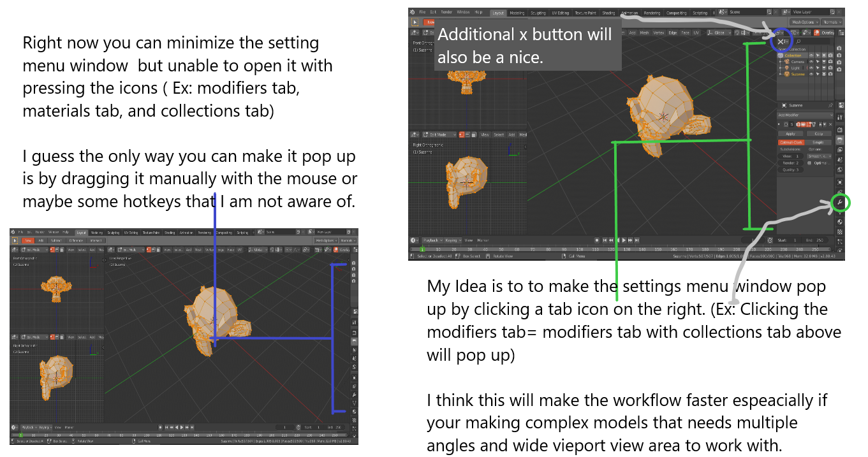Open Keying dropdown in collapsed-panel Blender timeline
This screenshot has width=868, height=457.
(45, 427)
